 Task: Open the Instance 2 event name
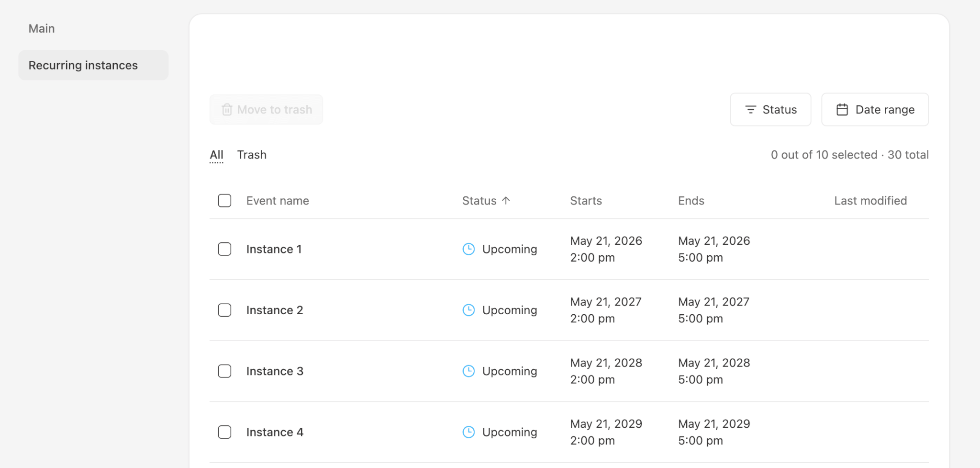tap(275, 310)
